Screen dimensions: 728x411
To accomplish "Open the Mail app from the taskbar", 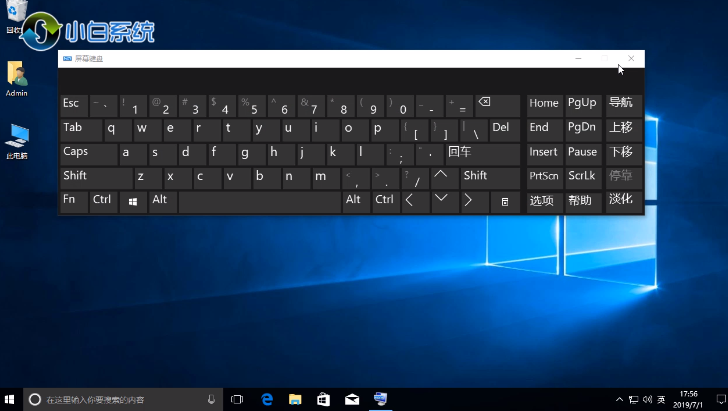I will coord(352,399).
